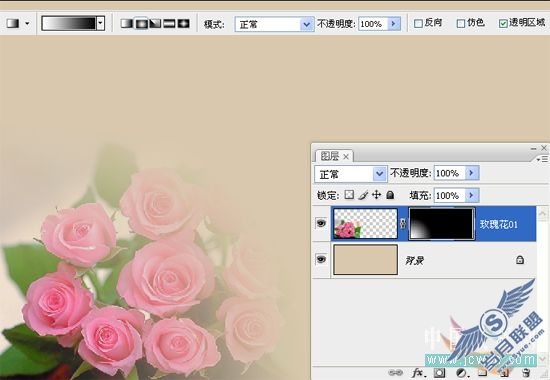Select the Reflected Gradient style
The height and width of the screenshot is (380, 550).
(x=169, y=24)
